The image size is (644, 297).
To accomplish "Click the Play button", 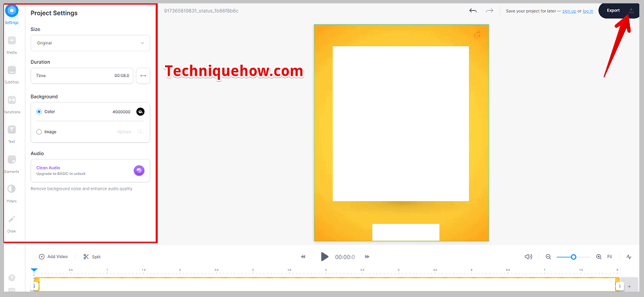I will pyautogui.click(x=325, y=257).
